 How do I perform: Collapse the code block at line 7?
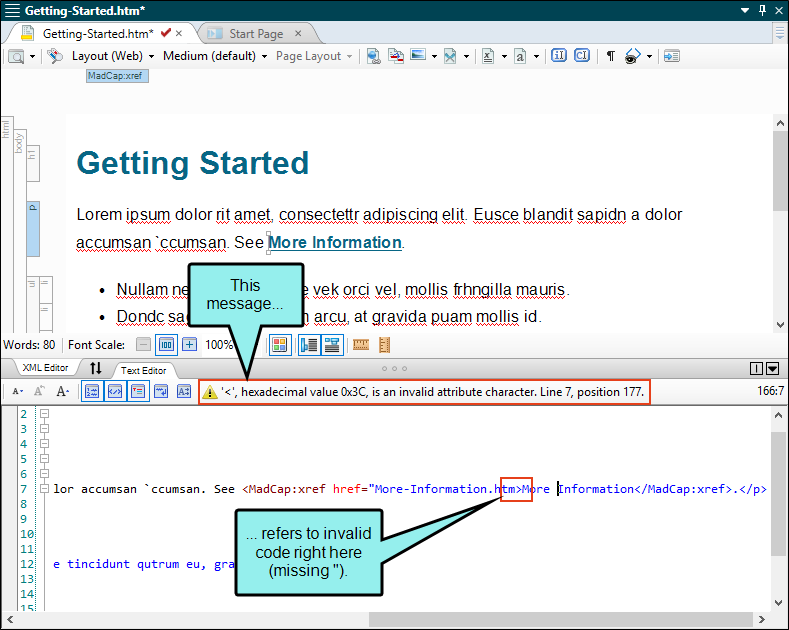click(x=44, y=489)
